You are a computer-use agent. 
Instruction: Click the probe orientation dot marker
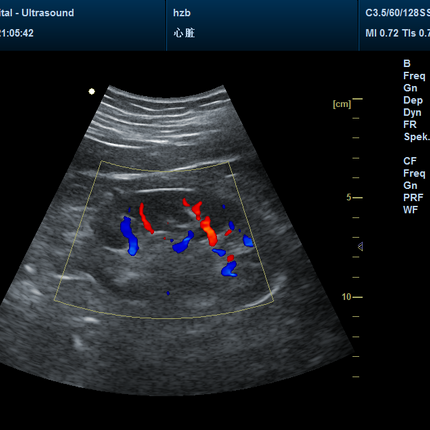92,91
